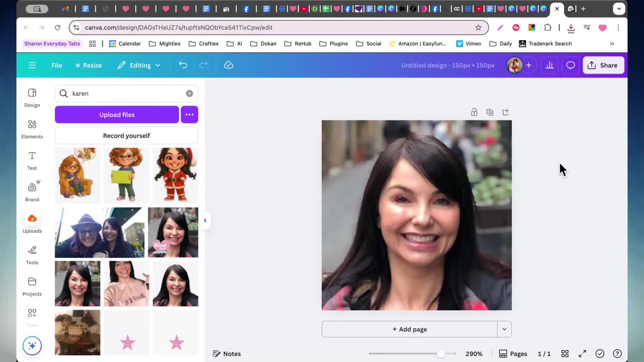The image size is (644, 362).
Task: Open more upload options with three dots
Action: tap(190, 115)
